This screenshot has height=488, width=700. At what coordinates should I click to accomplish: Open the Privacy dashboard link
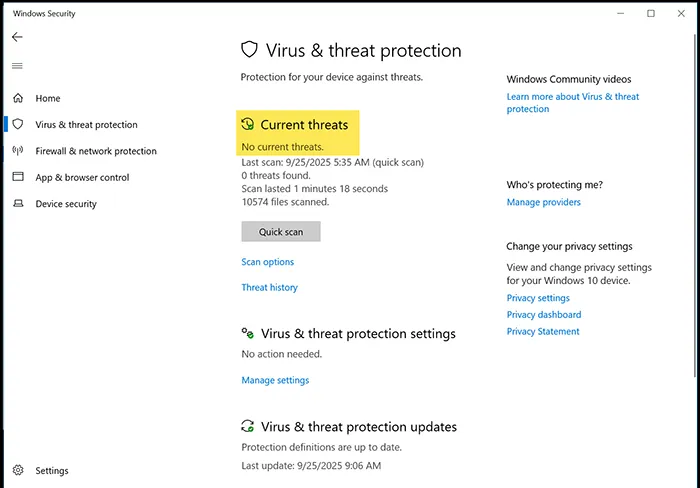click(x=543, y=315)
